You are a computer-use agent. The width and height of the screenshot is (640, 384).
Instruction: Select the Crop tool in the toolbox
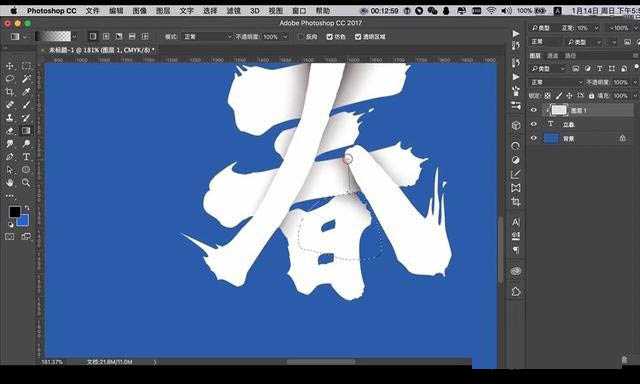(10, 92)
